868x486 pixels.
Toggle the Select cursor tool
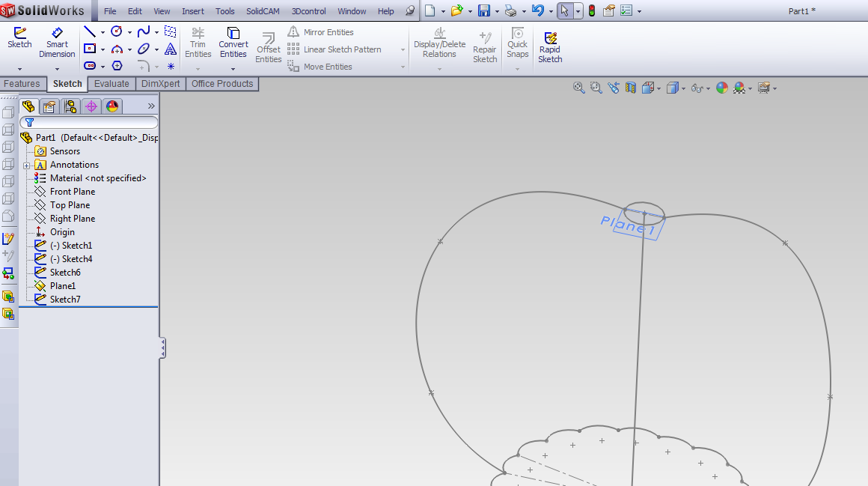565,10
